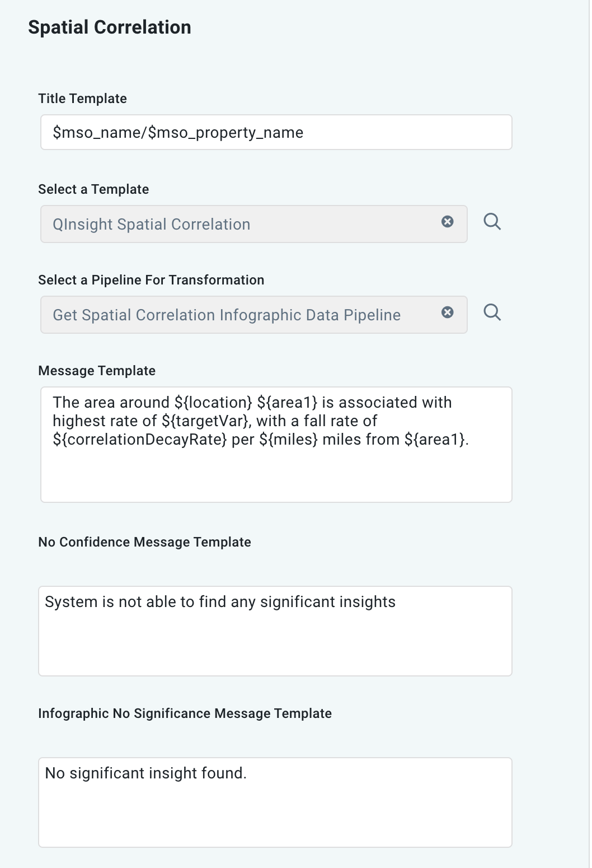The width and height of the screenshot is (592, 868).
Task: Open the pipeline search magnifier
Action: [x=492, y=312]
